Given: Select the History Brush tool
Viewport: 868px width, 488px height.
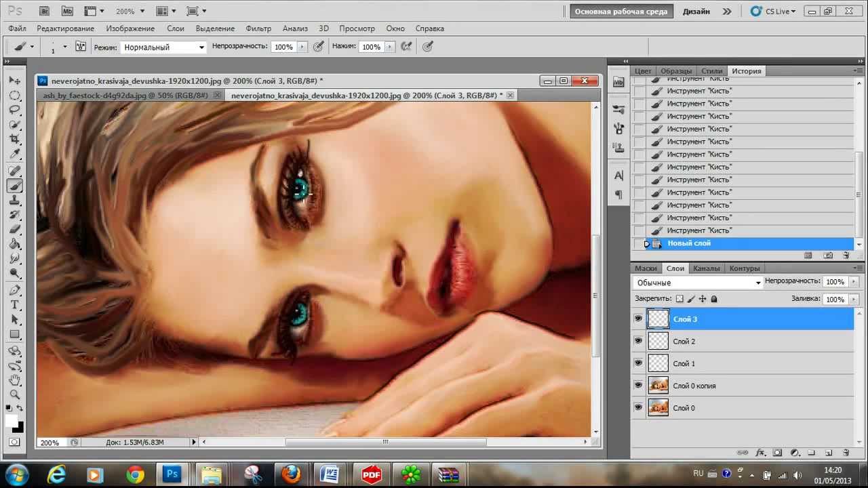Looking at the screenshot, I should tap(14, 216).
